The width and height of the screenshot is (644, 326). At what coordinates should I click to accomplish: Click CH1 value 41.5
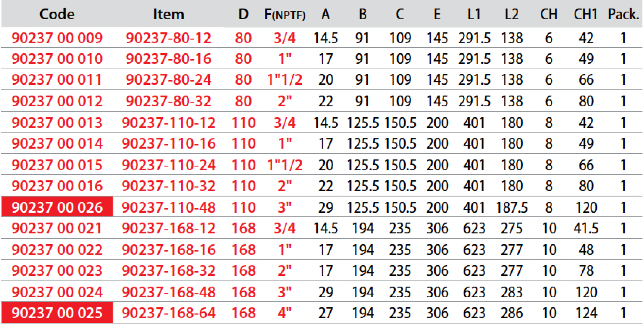(586, 228)
